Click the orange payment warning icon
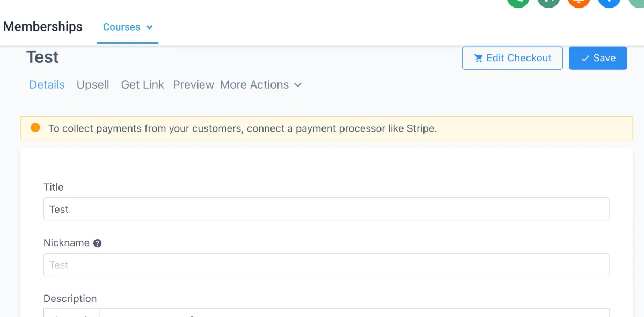 coord(35,128)
